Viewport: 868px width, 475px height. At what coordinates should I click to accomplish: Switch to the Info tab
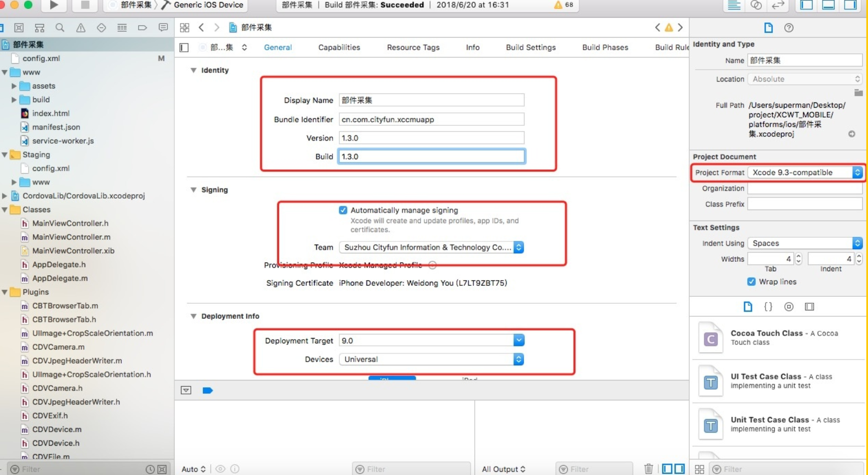click(x=473, y=48)
